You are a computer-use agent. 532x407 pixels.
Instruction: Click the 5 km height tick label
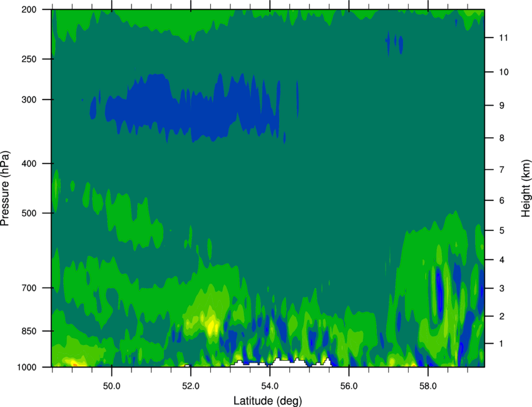click(501, 230)
